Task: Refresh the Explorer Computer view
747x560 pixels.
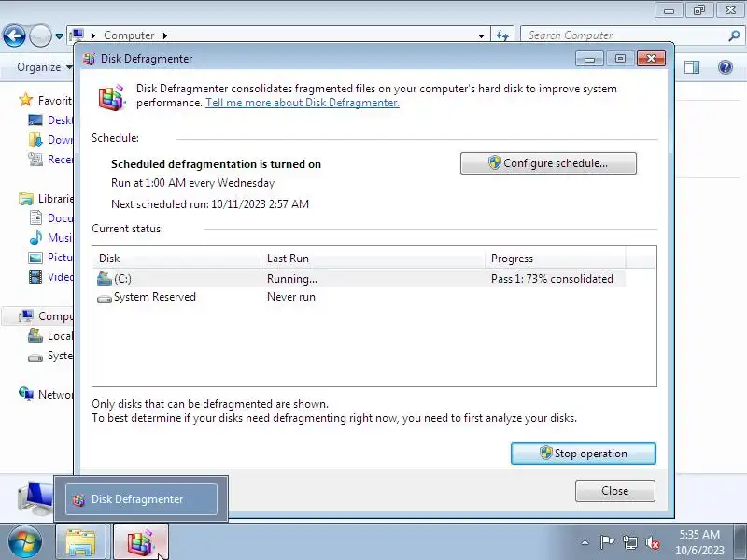Action: point(502,35)
